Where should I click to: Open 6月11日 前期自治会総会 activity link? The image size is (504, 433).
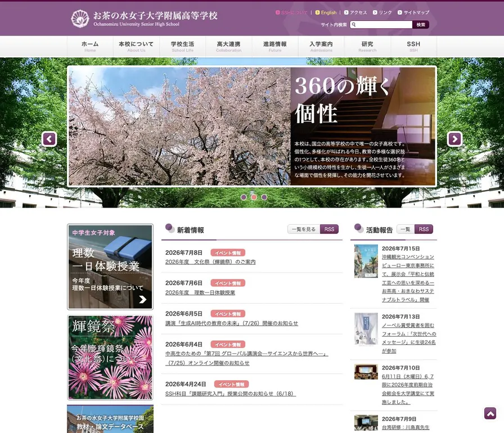point(408,389)
